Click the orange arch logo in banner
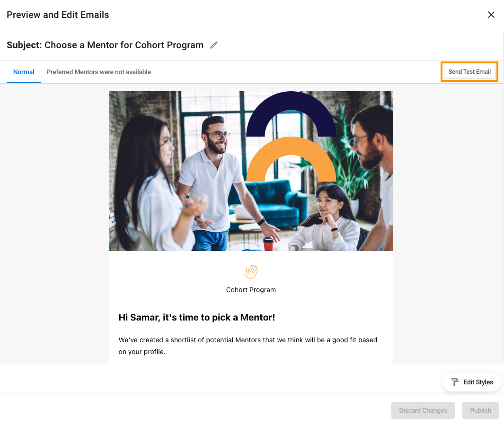The height and width of the screenshot is (425, 504). [x=291, y=159]
